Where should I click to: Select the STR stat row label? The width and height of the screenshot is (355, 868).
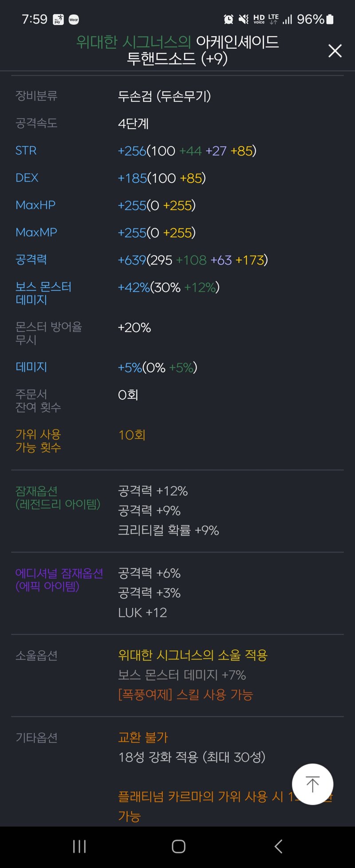(x=26, y=150)
